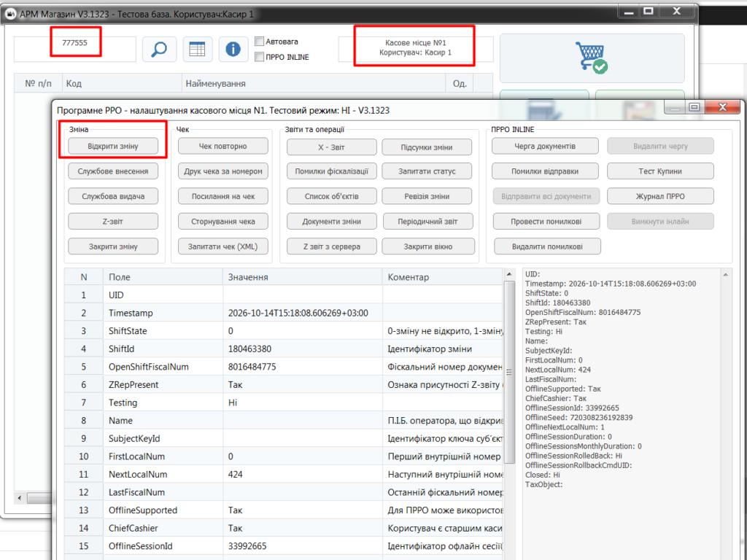This screenshot has height=560, width=747.
Task: Run Тест Купини button
Action: tap(660, 171)
